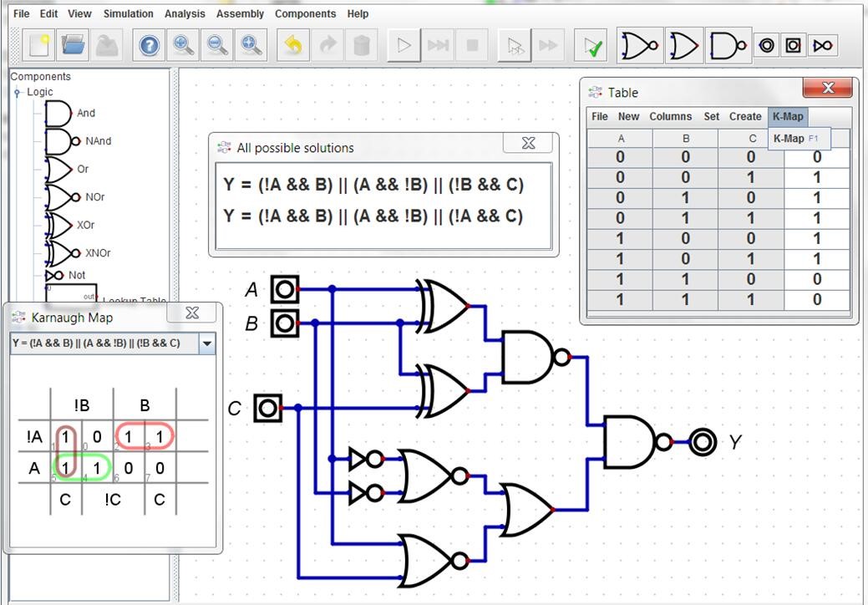Pick the Not inverter from the toolbar

point(823,45)
